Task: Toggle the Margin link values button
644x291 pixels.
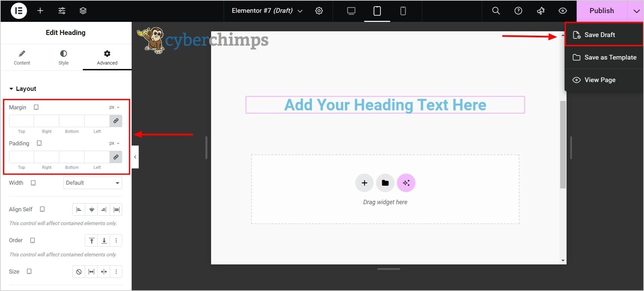Action: [116, 121]
